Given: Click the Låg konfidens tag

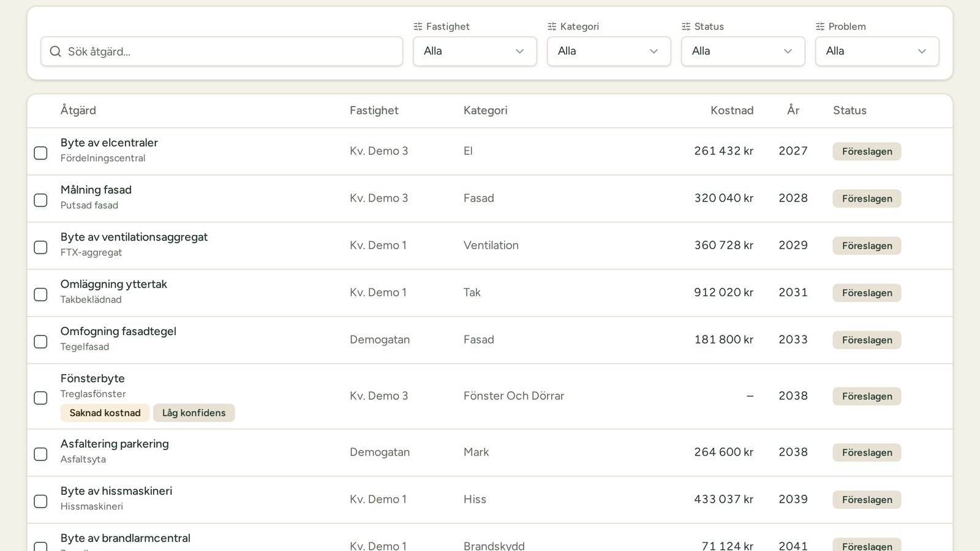Looking at the screenshot, I should pyautogui.click(x=194, y=413).
